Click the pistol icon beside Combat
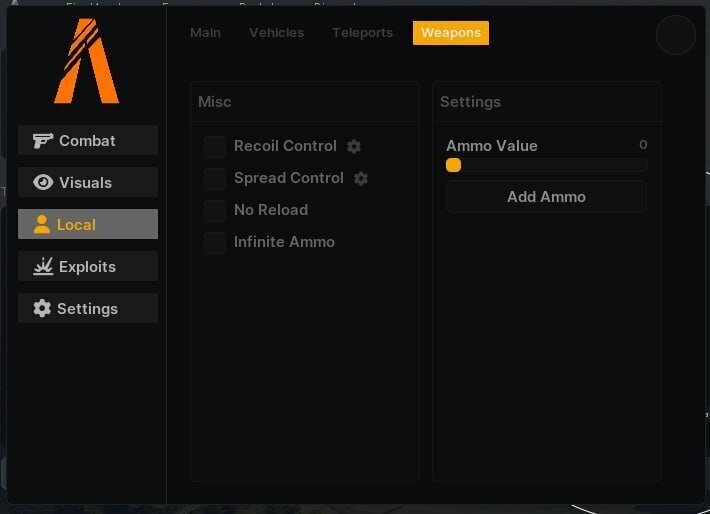This screenshot has height=514, width=710. point(43,140)
